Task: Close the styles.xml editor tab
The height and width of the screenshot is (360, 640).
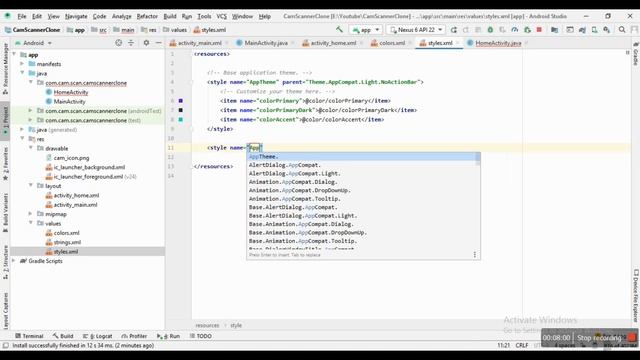Action: (x=457, y=43)
